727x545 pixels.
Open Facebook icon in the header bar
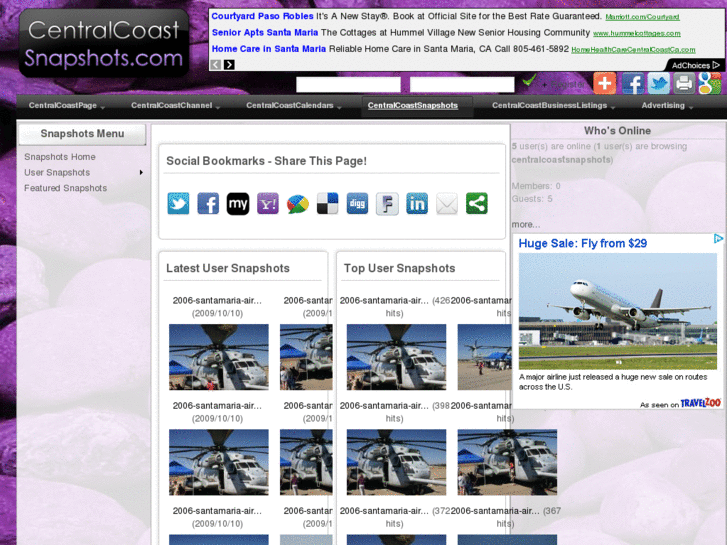(x=632, y=83)
